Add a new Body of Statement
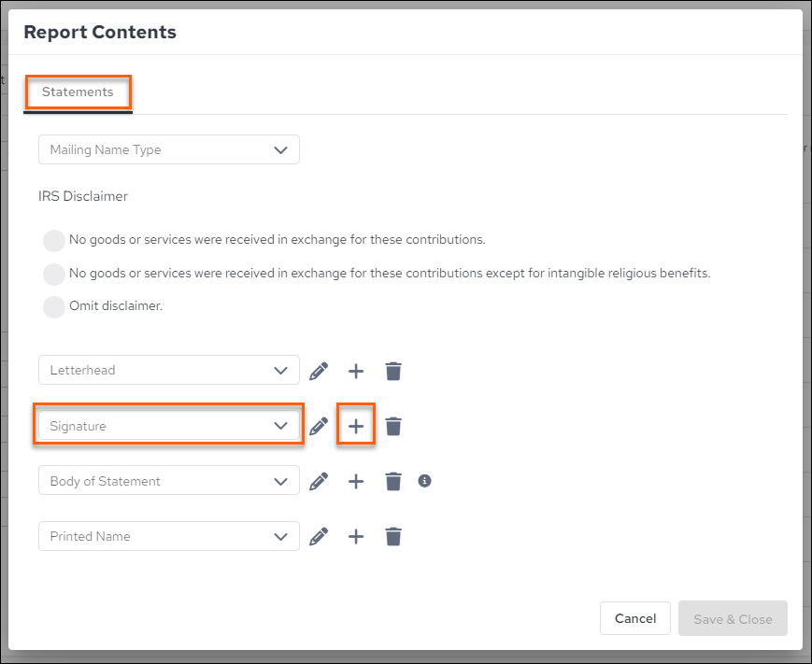 356,481
